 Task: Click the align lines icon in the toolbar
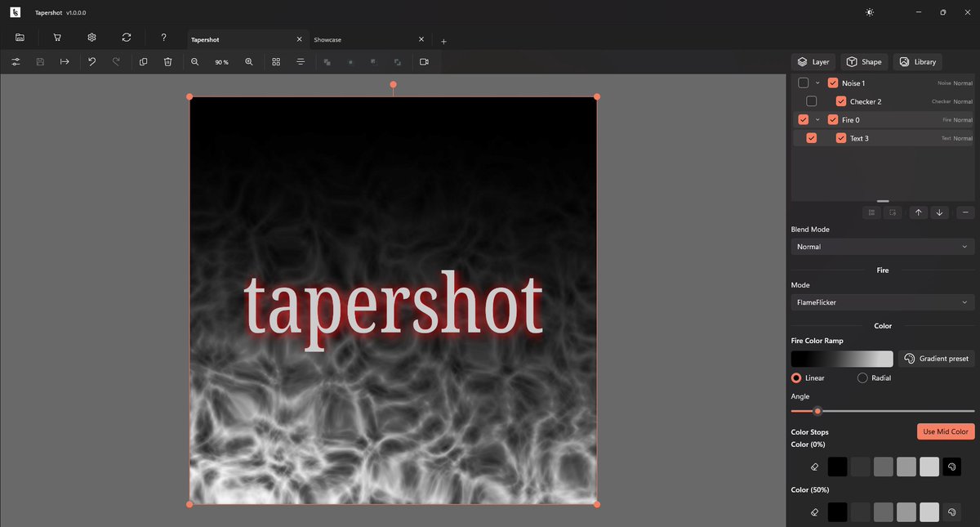point(301,62)
